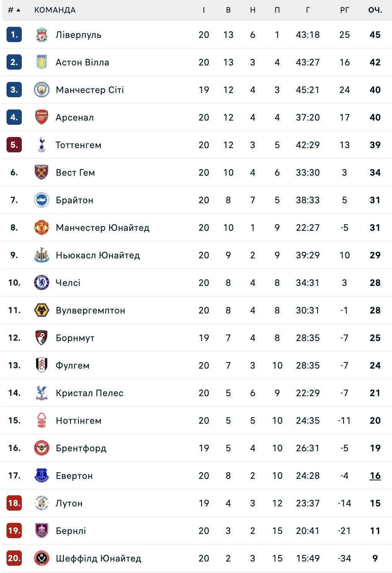Open the Sheffield United crest icon
392x573 pixels.
point(41,558)
